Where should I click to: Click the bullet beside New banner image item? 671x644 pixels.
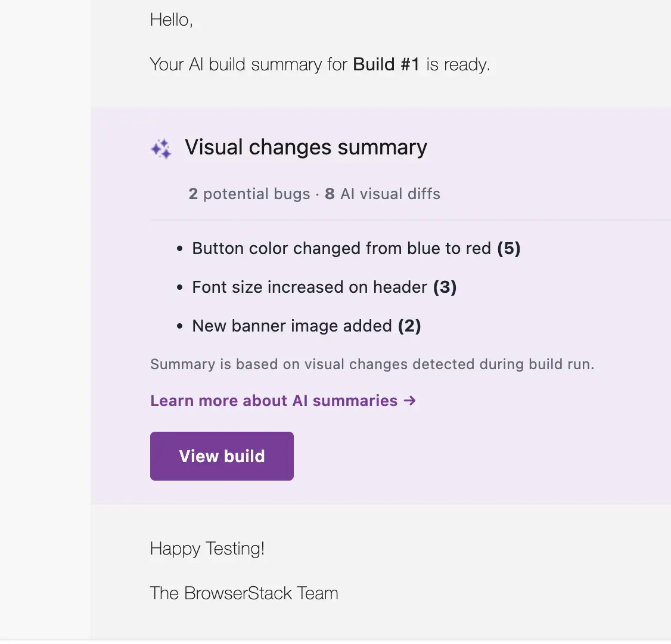point(179,326)
